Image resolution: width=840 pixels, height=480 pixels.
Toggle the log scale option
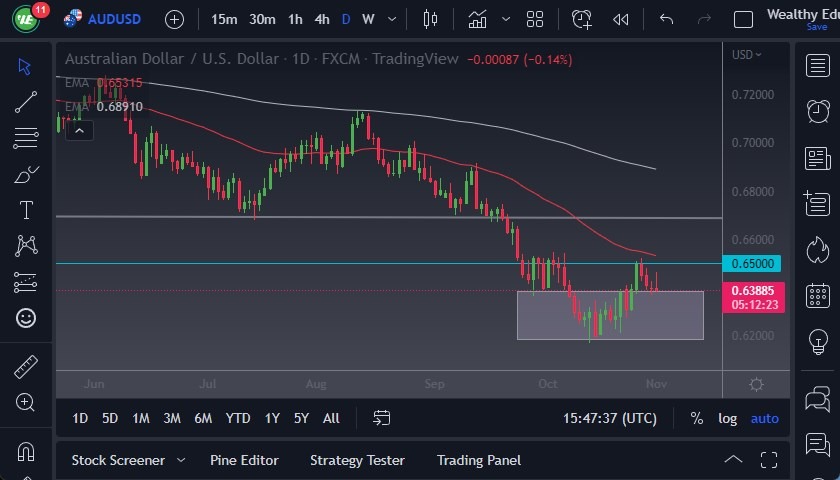[x=727, y=418]
